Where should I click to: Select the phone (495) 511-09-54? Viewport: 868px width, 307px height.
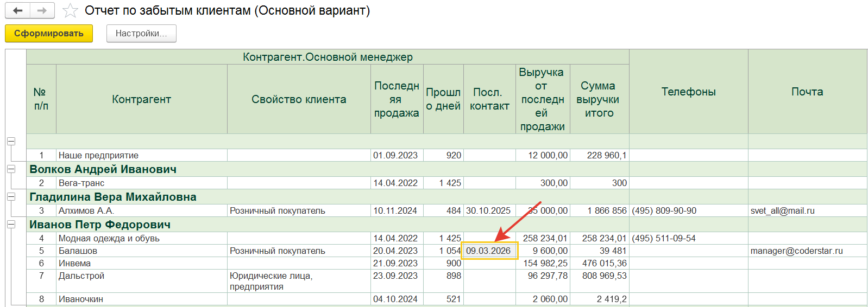688,238
